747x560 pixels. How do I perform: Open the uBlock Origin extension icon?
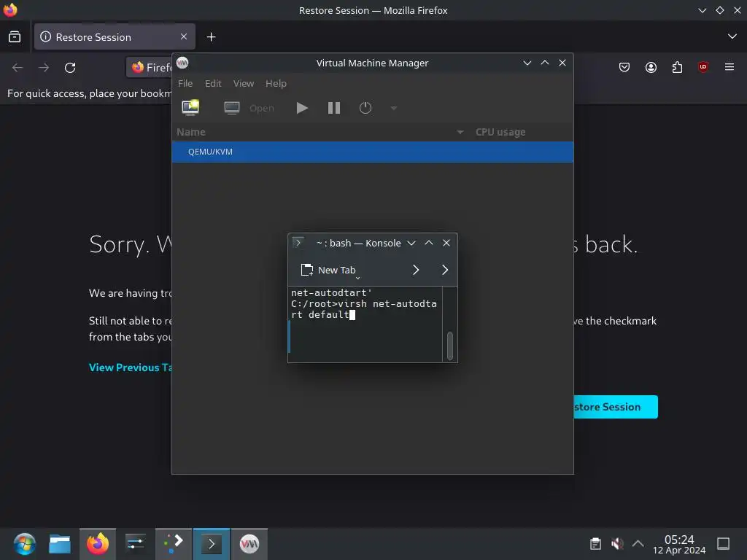pos(703,67)
